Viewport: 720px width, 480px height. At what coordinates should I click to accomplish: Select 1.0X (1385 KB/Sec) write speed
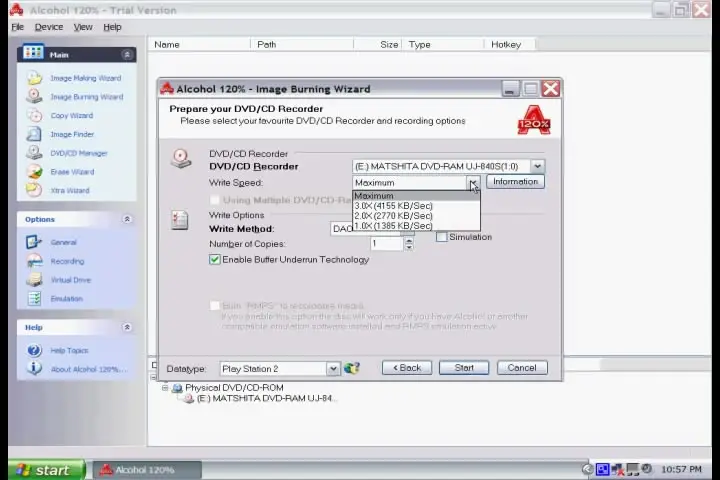[x=416, y=226]
